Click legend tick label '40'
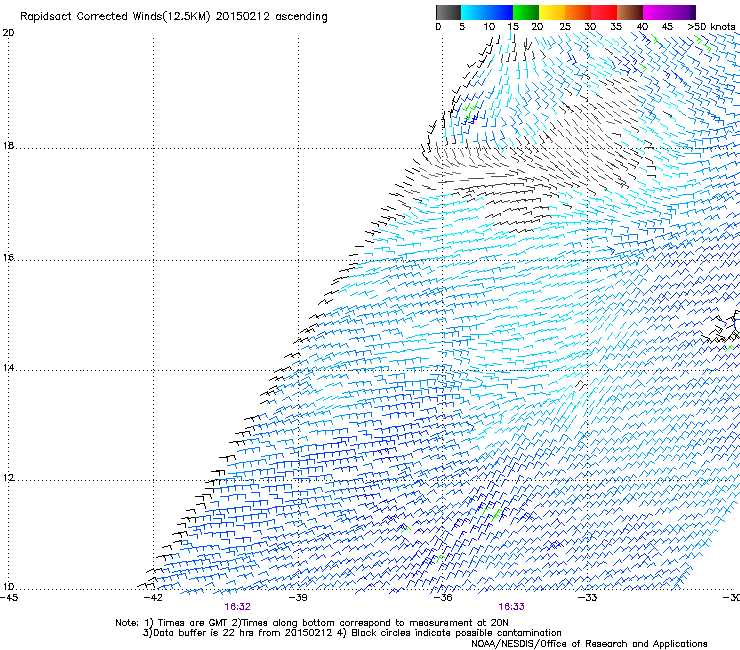 click(642, 27)
